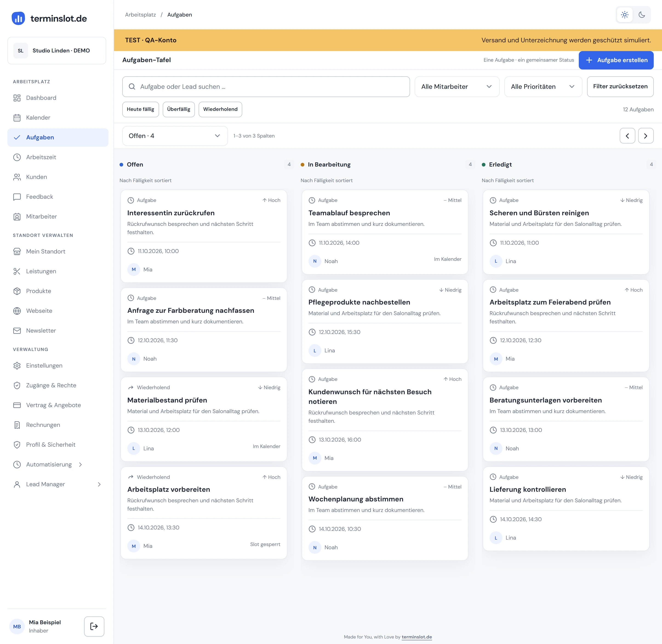Screen dimensions: 662x644
Task: Open Leistungen scissors icon
Action: 17,271
